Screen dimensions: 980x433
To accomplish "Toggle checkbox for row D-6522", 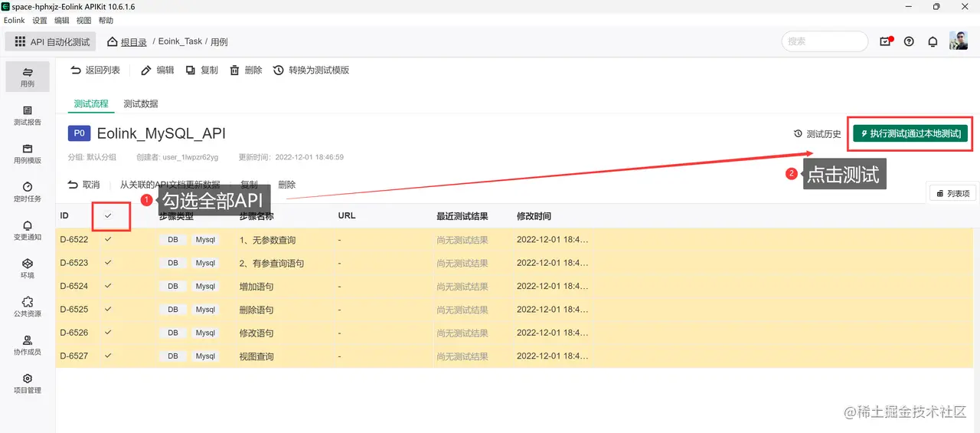I will pyautogui.click(x=108, y=239).
